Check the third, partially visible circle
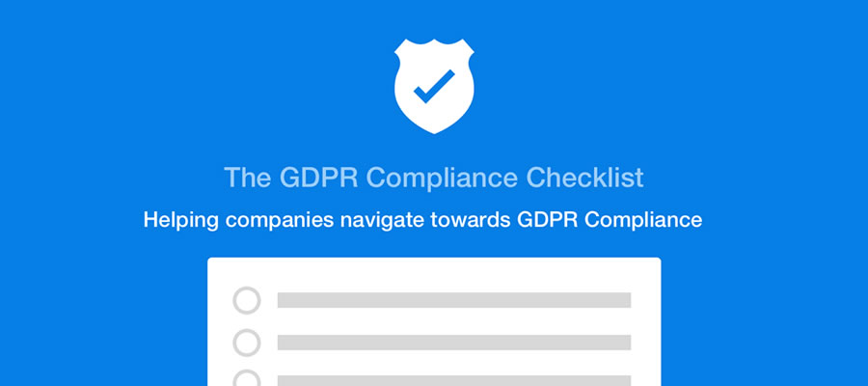Screen dimensions: 868x386 click(x=247, y=379)
